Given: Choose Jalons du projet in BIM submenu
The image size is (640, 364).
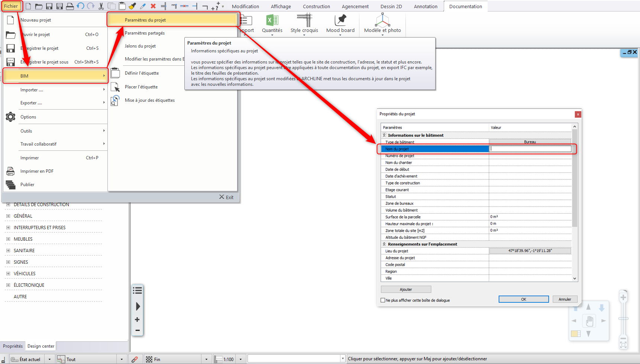Looking at the screenshot, I should click(x=140, y=46).
